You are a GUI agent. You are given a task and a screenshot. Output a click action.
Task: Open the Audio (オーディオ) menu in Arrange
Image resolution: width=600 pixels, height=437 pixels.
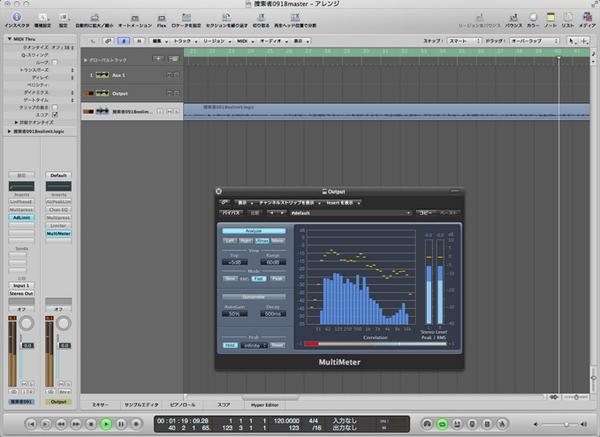(273, 41)
